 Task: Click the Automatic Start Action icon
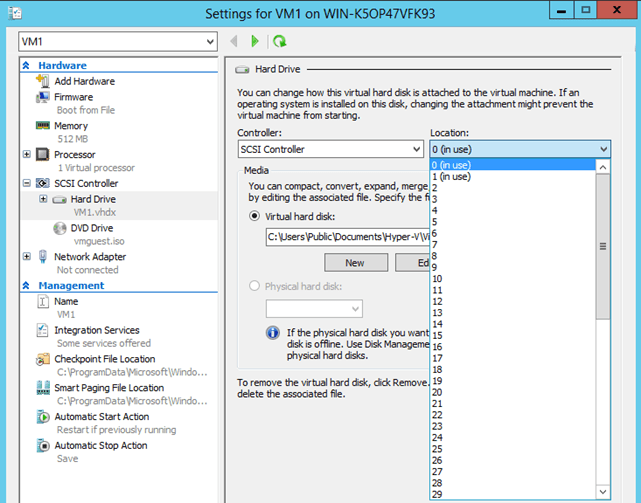(x=43, y=417)
